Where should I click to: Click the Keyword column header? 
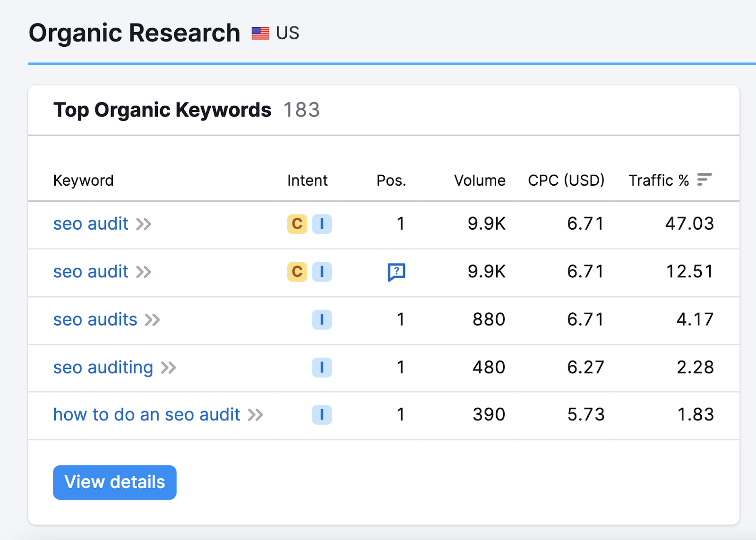pos(84,180)
